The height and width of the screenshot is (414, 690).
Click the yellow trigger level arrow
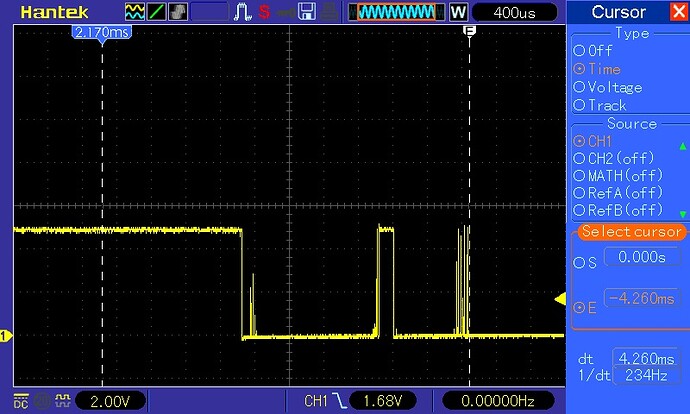pyautogui.click(x=560, y=300)
